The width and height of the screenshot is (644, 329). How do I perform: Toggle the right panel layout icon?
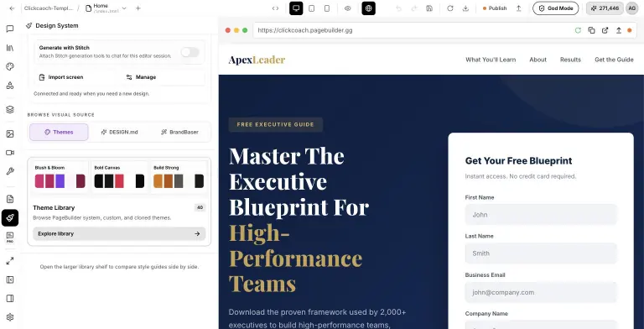tap(10, 299)
